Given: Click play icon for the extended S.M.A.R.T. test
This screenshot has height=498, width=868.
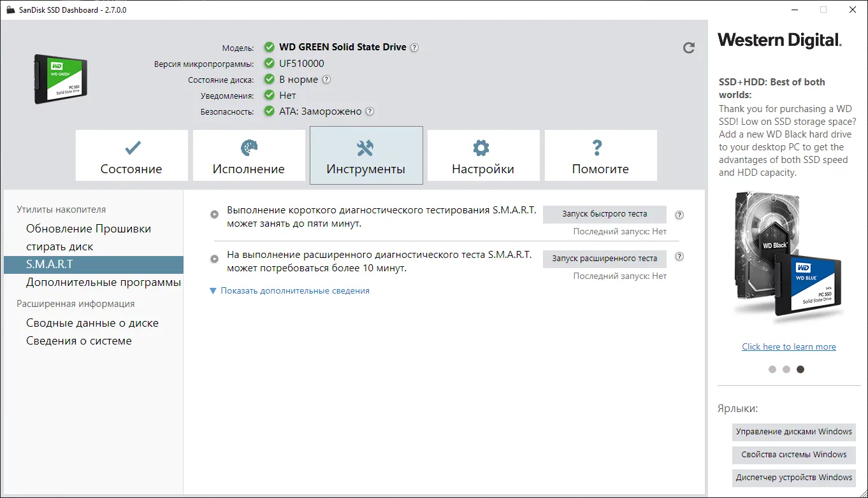Looking at the screenshot, I should [x=215, y=259].
